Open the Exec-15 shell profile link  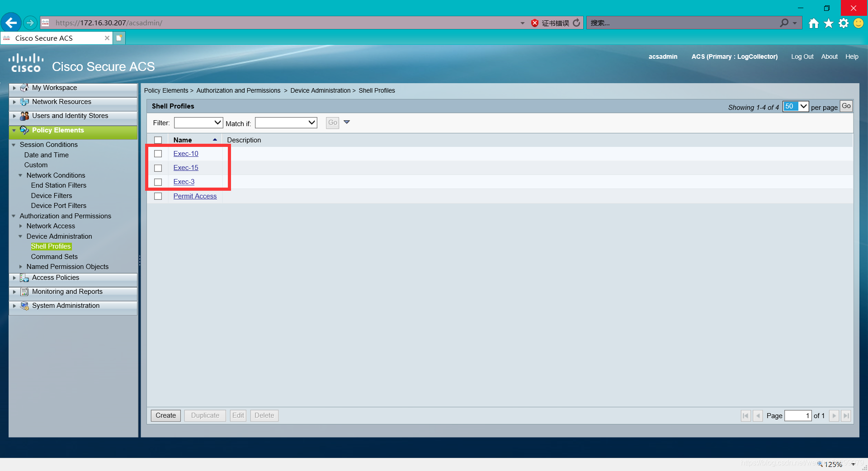tap(186, 168)
